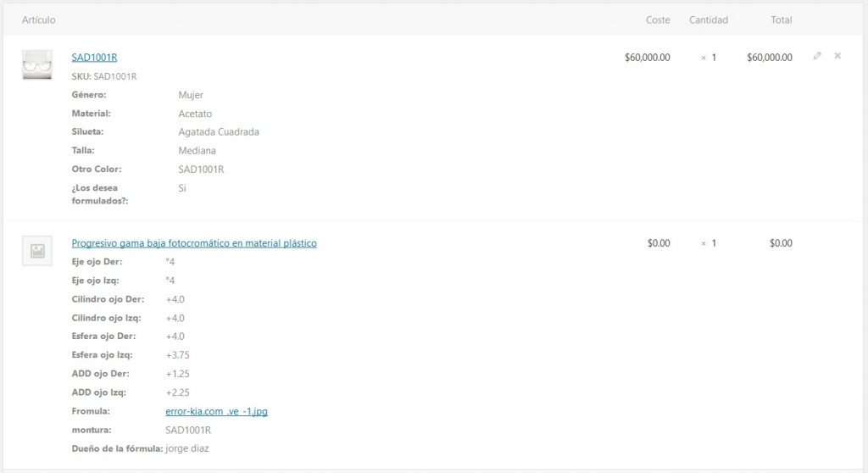Open the error-kia.com .ve -1.jpg formula file
The height and width of the screenshot is (473, 868).
click(x=217, y=411)
